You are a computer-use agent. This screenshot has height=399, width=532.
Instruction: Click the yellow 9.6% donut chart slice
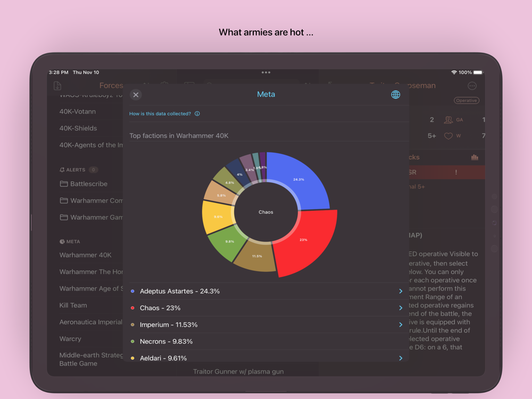click(217, 217)
